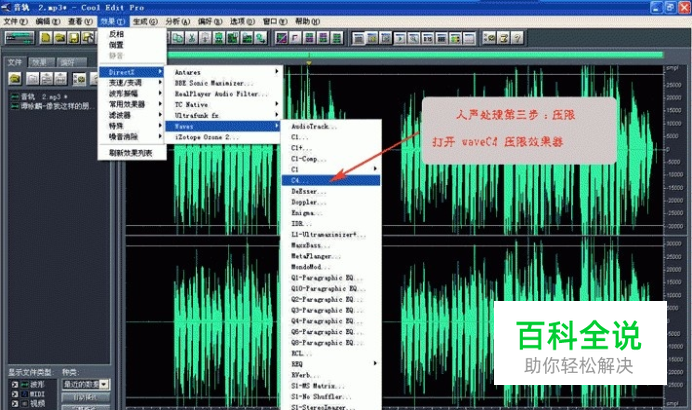Click the Help question mark toolbar icon
692x410 pixels.
(517, 38)
